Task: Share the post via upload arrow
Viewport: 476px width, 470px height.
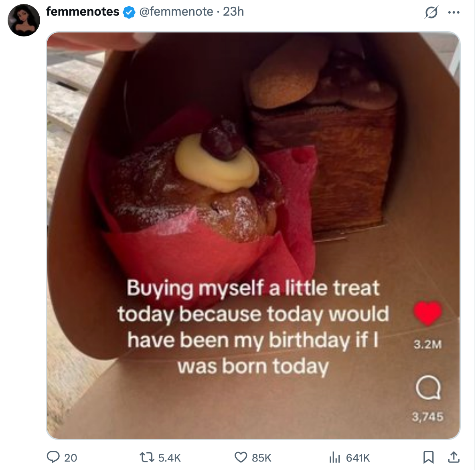Action: coord(453,457)
